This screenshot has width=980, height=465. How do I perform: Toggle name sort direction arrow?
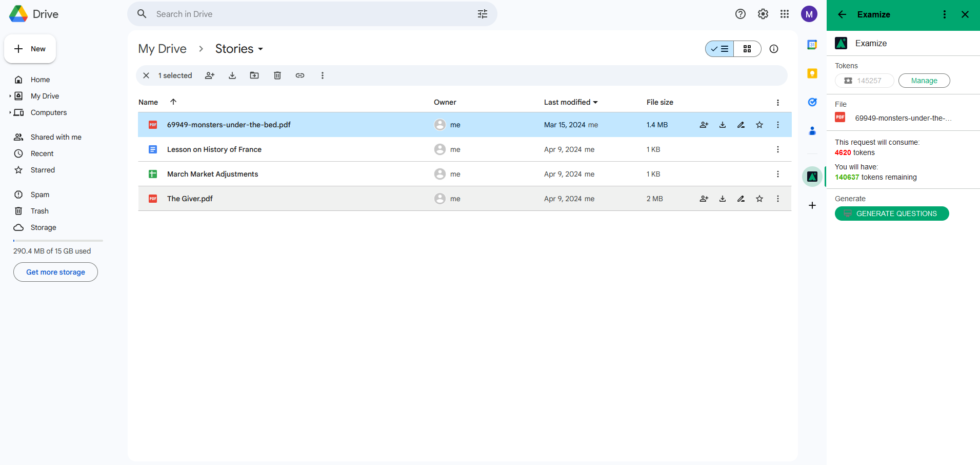[173, 102]
